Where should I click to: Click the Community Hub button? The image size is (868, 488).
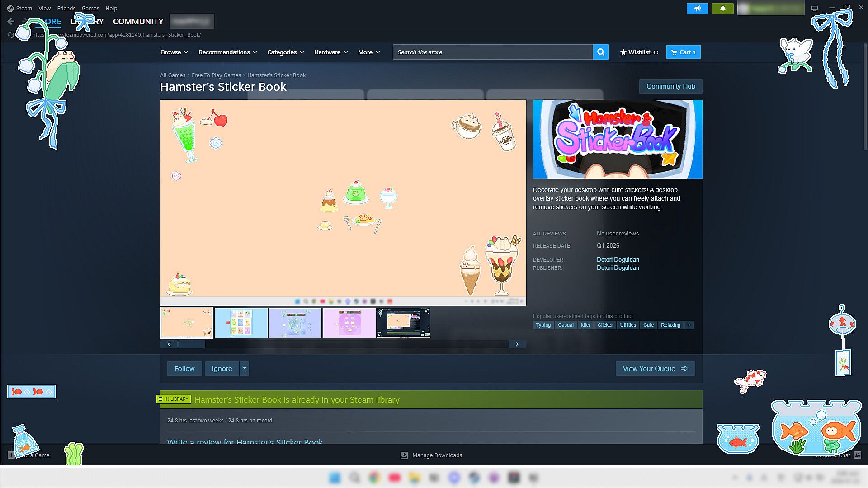tap(670, 86)
